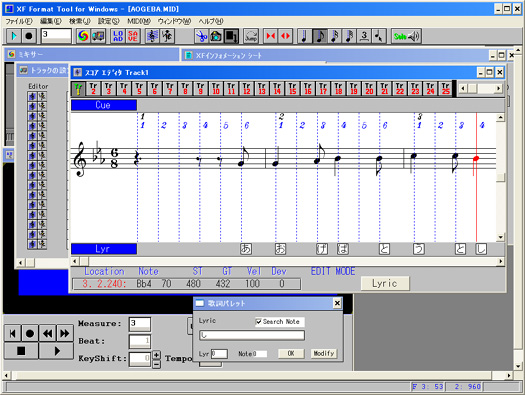The image size is (525, 395).
Task: Select the Tr 2 track button
Action: (93, 89)
